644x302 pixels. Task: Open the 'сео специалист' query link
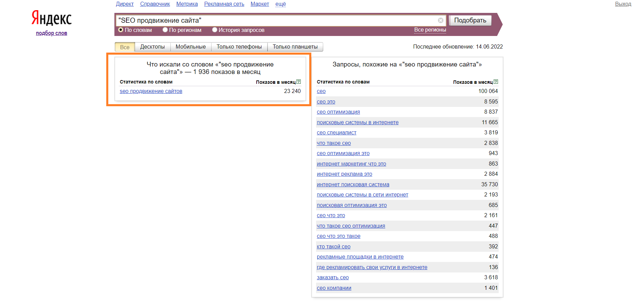[x=337, y=133]
